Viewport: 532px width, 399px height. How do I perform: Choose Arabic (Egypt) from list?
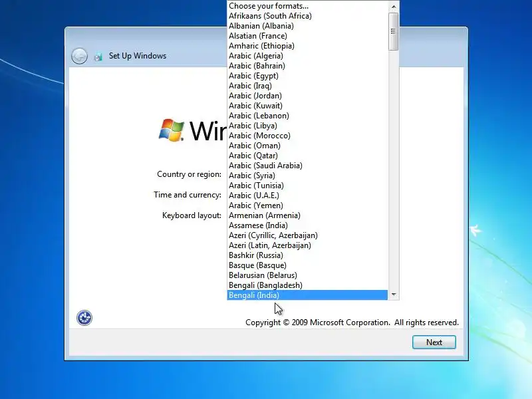tap(307, 76)
